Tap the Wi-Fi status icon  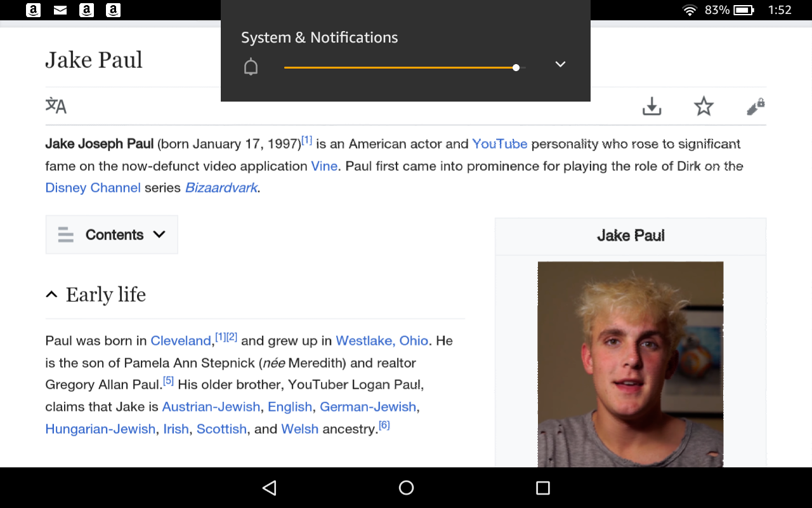[x=690, y=10]
